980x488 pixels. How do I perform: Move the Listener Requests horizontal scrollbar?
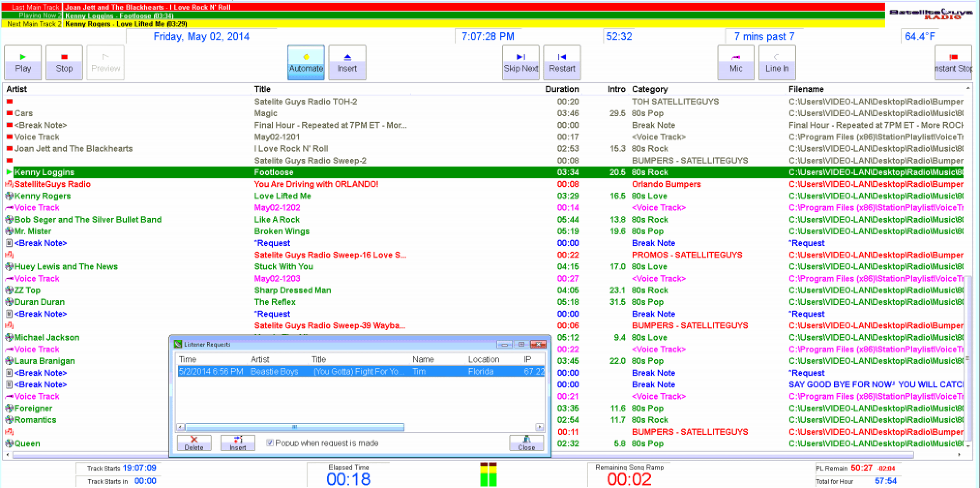295,427
